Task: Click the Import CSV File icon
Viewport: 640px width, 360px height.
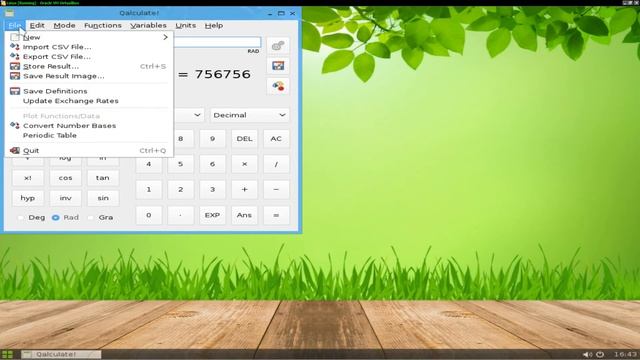Action: click(15, 47)
